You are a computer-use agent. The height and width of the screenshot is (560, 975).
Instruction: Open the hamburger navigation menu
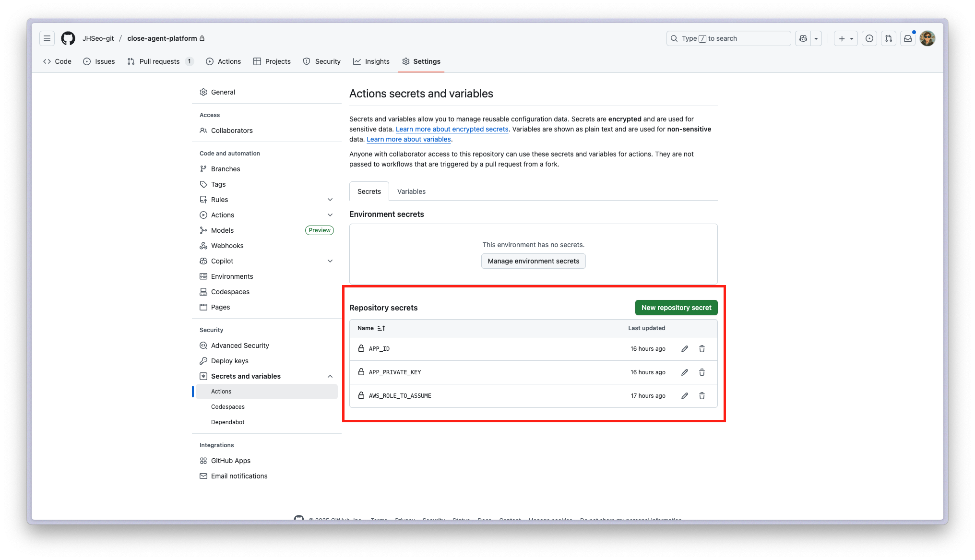click(x=47, y=38)
